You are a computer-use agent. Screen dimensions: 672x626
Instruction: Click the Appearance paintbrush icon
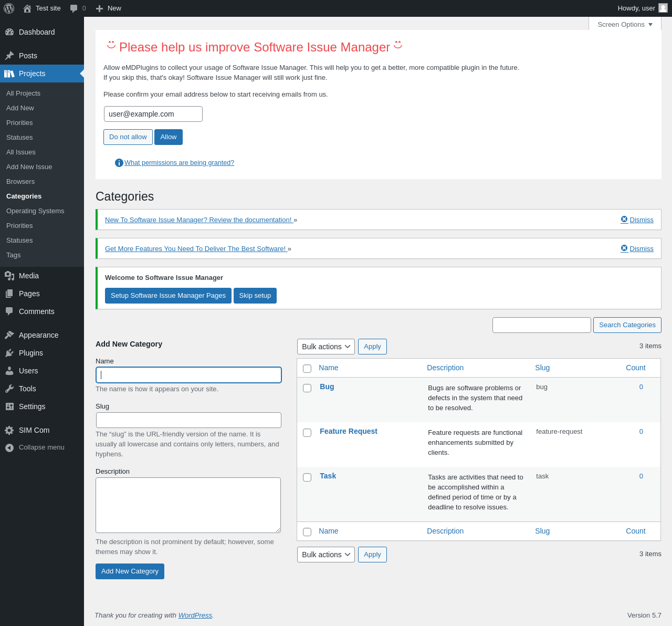click(x=9, y=335)
